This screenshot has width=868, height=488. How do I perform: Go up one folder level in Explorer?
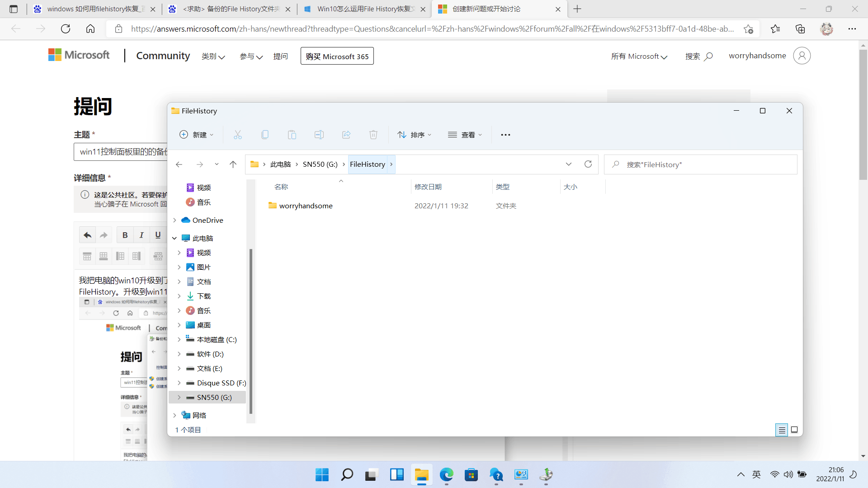click(x=233, y=164)
